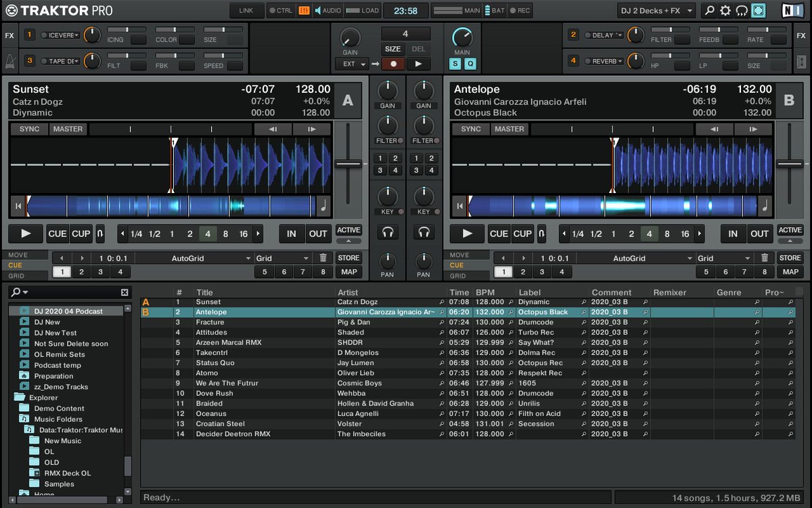Click Deck B volume fader

790,164
